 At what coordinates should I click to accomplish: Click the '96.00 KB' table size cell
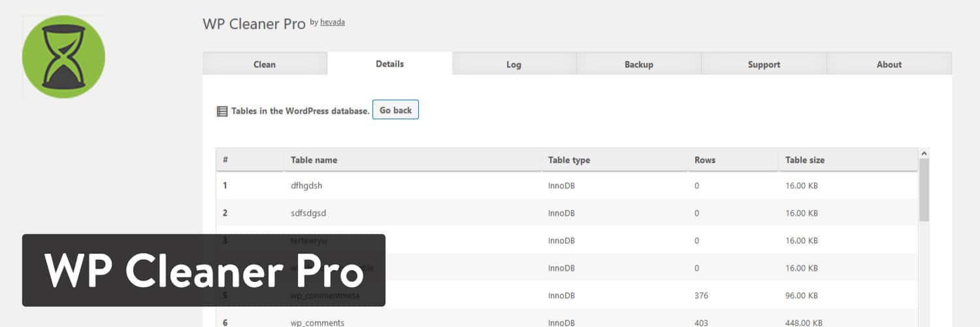click(802, 296)
